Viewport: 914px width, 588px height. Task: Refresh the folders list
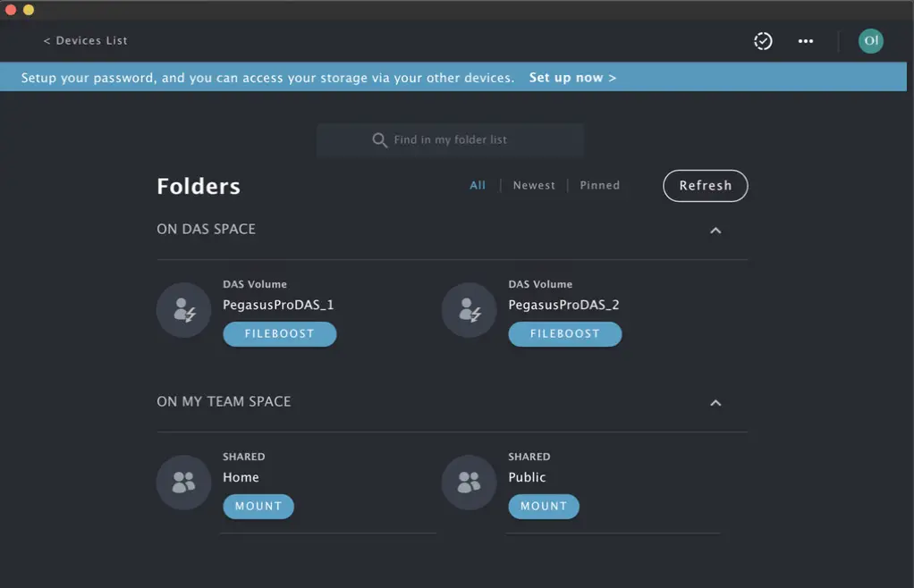[706, 186]
